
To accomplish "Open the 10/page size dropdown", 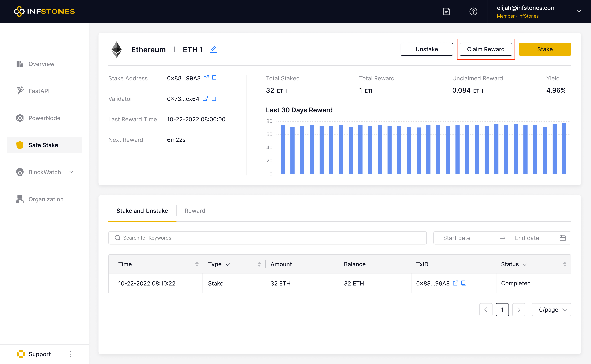I will pos(551,310).
